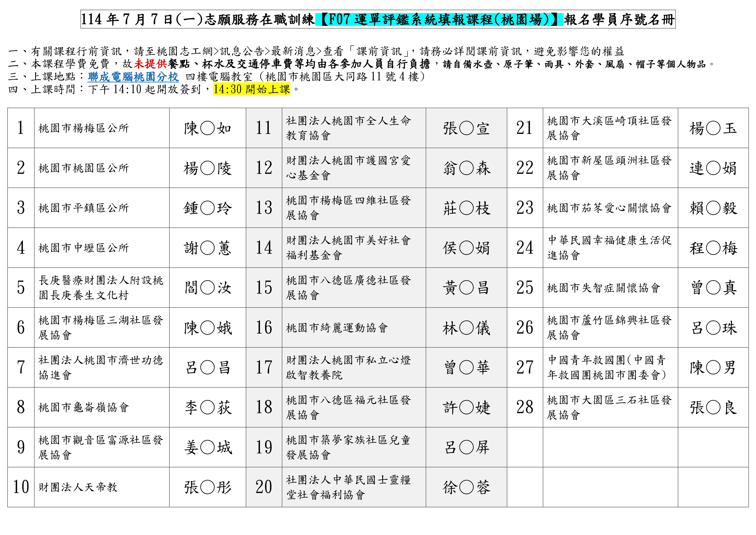The height and width of the screenshot is (535, 756).
Task: Click the 社團法人中華民國士靈糧堂社會福利協會 cell
Action: (x=354, y=487)
